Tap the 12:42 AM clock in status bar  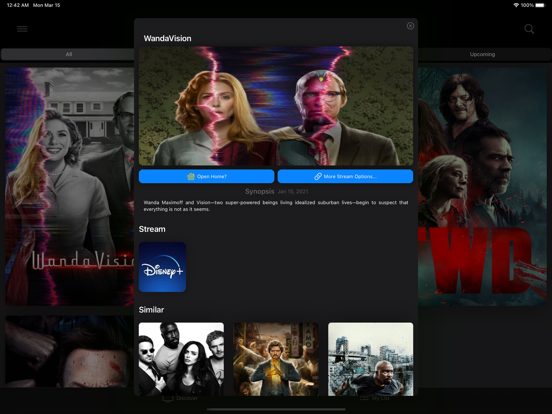pos(18,5)
